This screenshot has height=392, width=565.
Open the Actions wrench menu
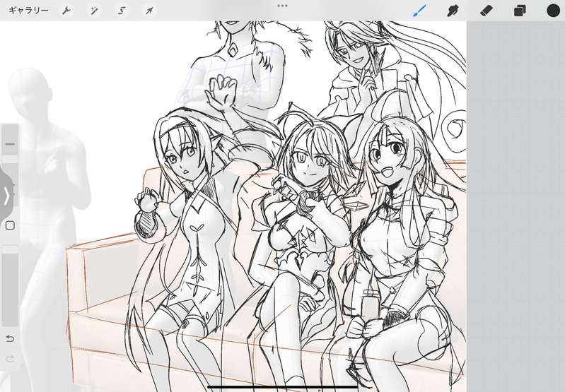coord(66,11)
